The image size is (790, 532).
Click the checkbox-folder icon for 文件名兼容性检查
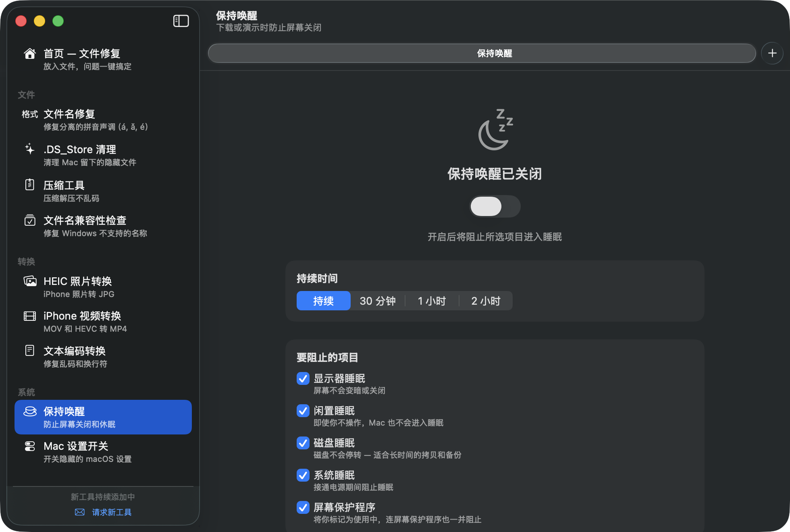[x=30, y=220]
